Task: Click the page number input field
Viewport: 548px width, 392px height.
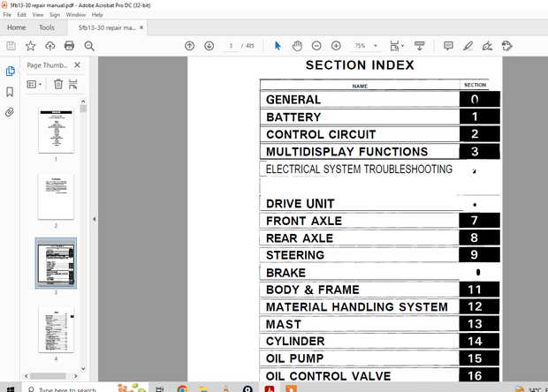Action: (x=231, y=46)
